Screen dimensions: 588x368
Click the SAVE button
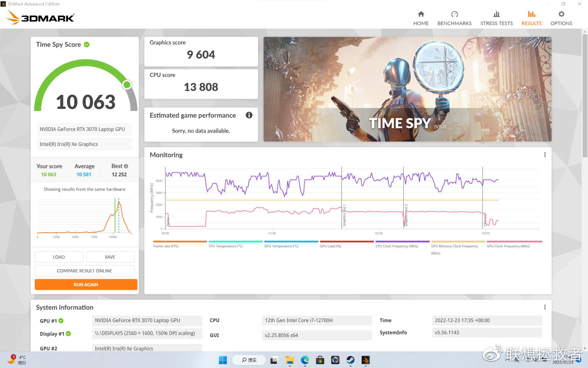[110, 257]
